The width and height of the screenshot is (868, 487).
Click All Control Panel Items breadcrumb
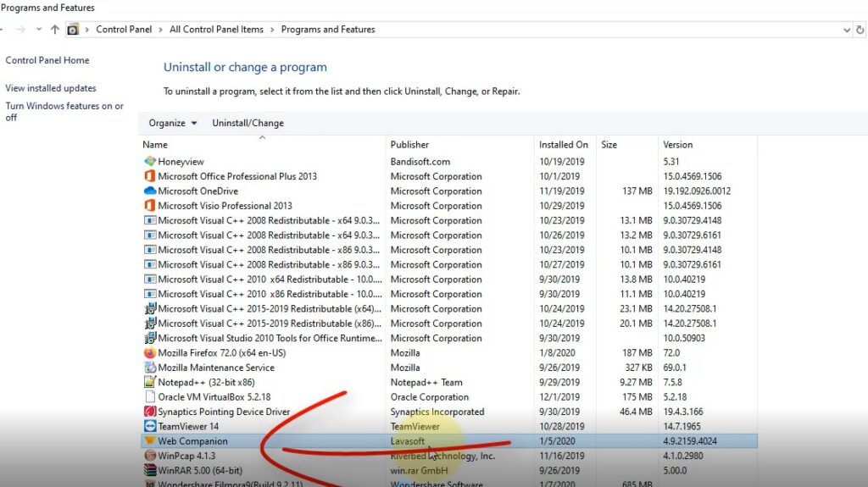coord(216,30)
